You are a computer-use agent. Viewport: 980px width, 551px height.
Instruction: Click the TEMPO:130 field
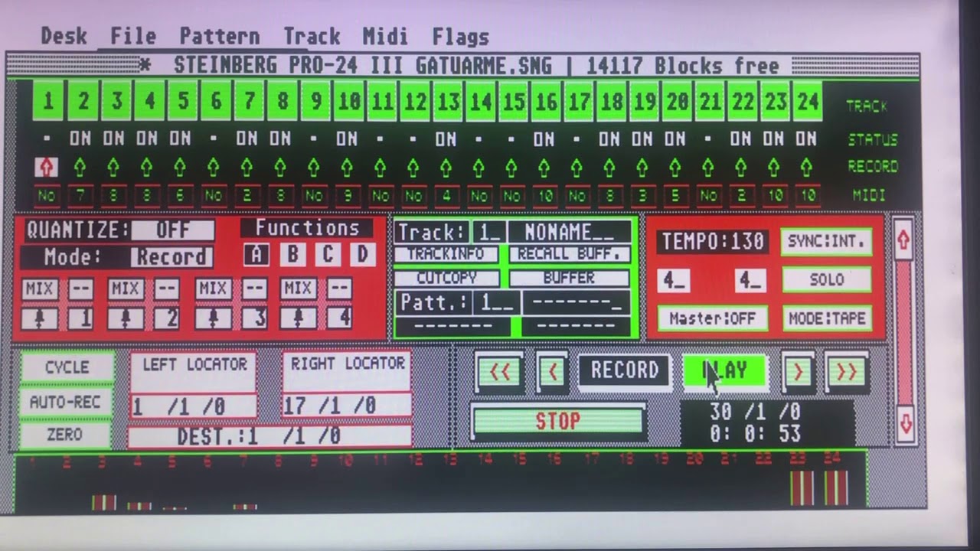714,242
